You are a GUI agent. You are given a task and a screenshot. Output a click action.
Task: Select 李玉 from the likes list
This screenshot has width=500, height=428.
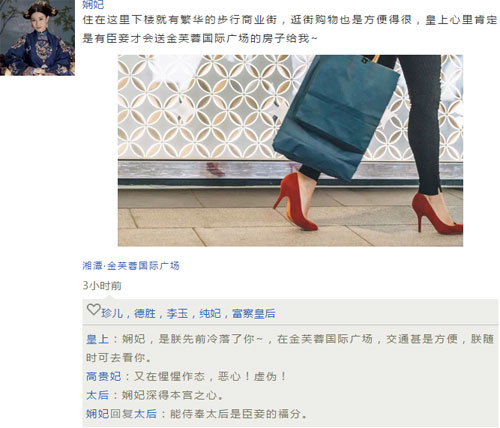click(x=177, y=314)
